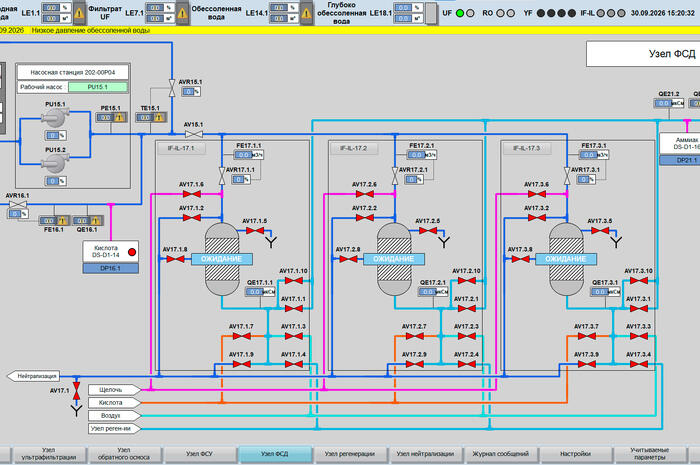Image resolution: width=700 pixels, height=465 pixels.
Task: Click the Насосная станция 202-00P04 title
Action: click(73, 72)
